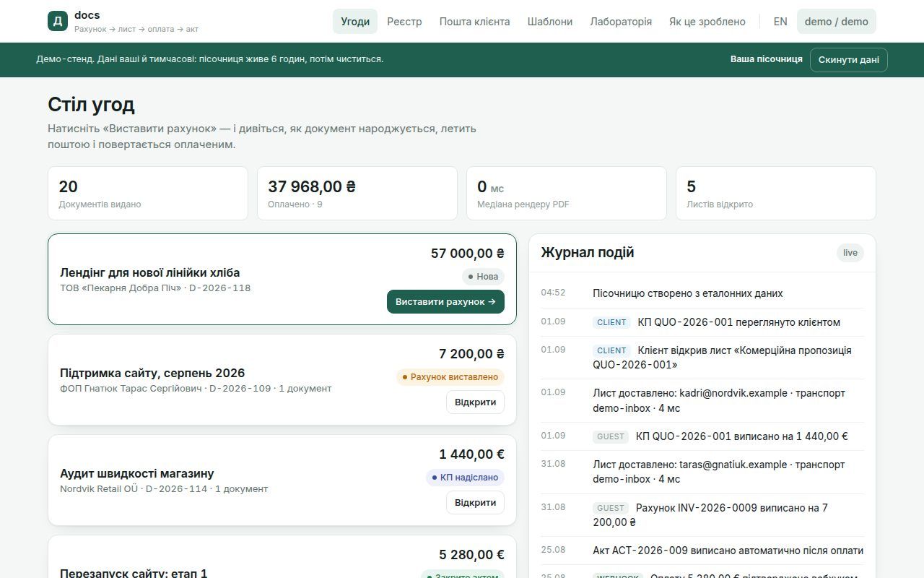Open the Лабораторія page

click(x=621, y=22)
